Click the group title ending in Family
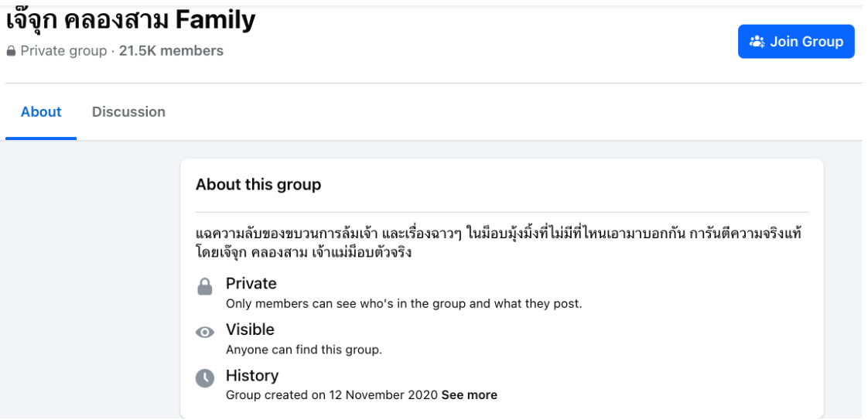 click(131, 20)
